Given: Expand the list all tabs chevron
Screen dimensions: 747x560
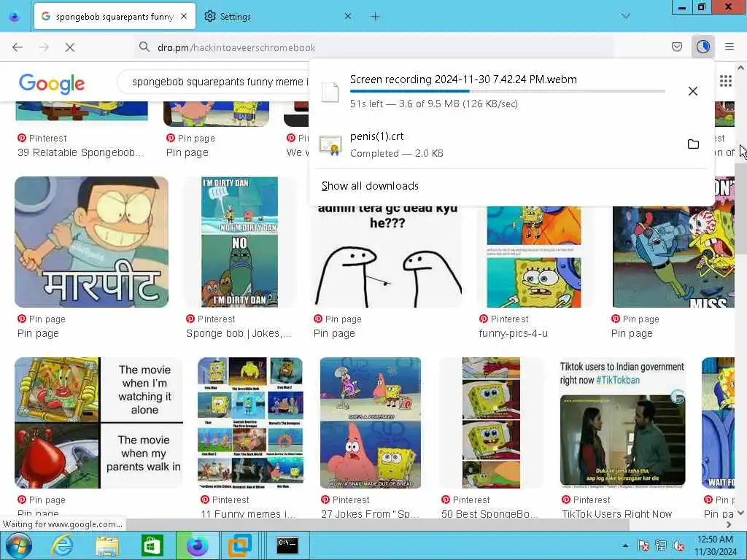Looking at the screenshot, I should 625,16.
